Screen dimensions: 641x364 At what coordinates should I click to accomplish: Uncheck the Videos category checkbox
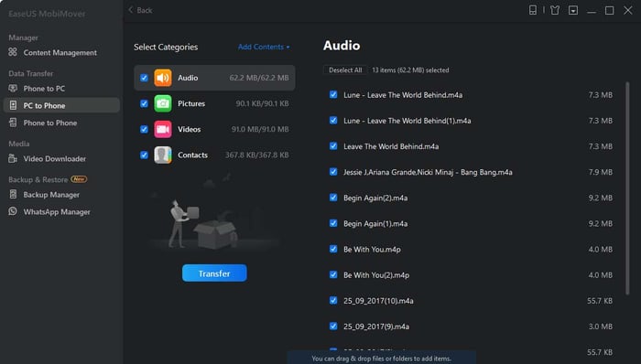[x=144, y=129]
